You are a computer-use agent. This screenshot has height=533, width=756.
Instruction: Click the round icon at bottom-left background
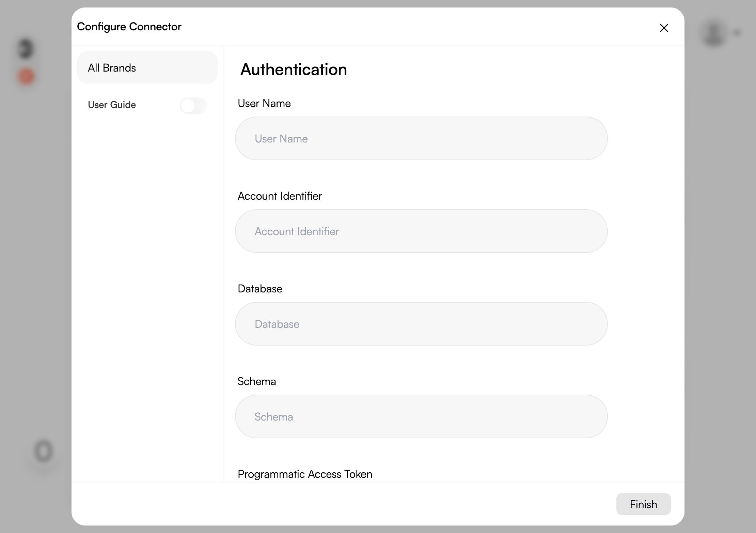click(x=44, y=451)
